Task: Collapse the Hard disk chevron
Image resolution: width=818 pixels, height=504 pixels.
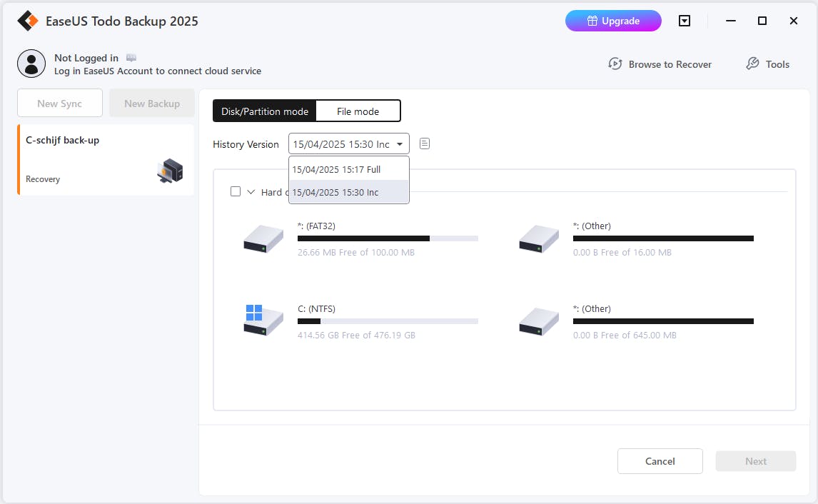Action: pos(251,192)
